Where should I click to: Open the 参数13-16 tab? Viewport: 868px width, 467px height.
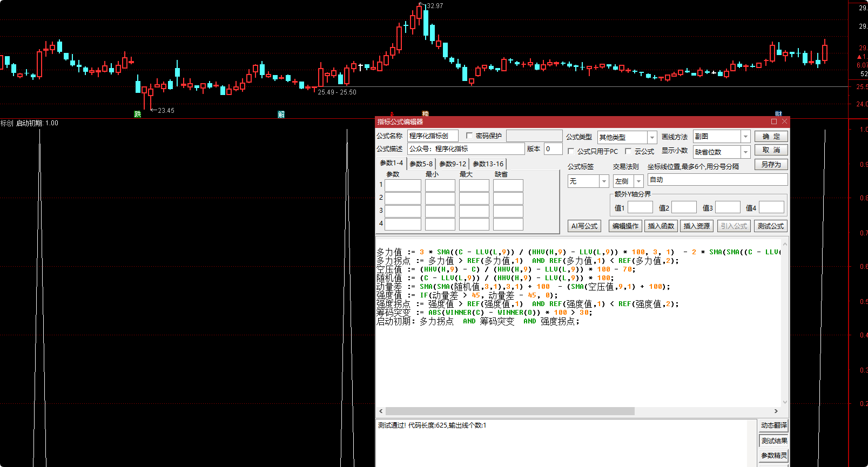(488, 164)
